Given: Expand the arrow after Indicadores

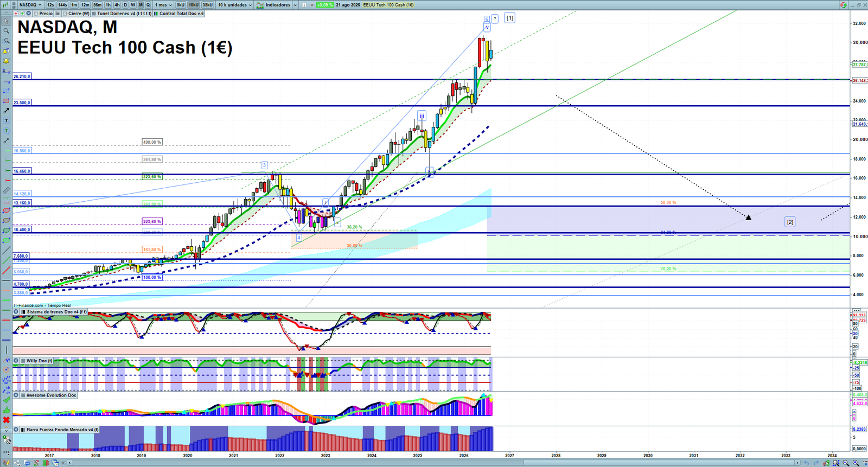Looking at the screenshot, I should coord(295,5).
